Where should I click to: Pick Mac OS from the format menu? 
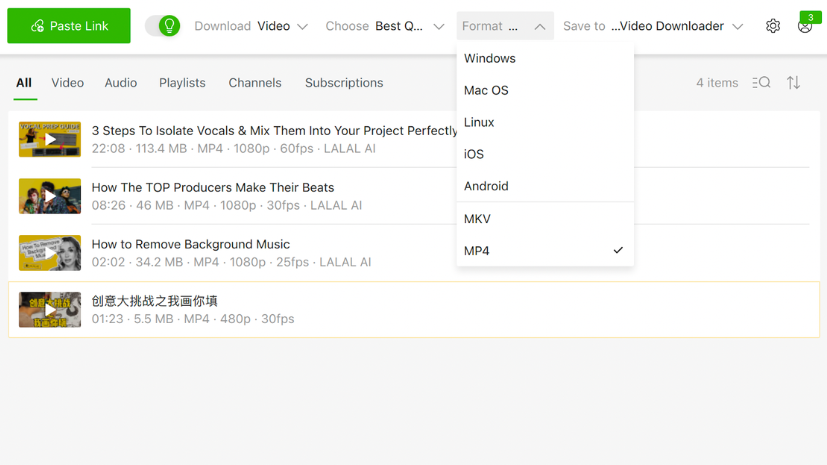coord(486,90)
